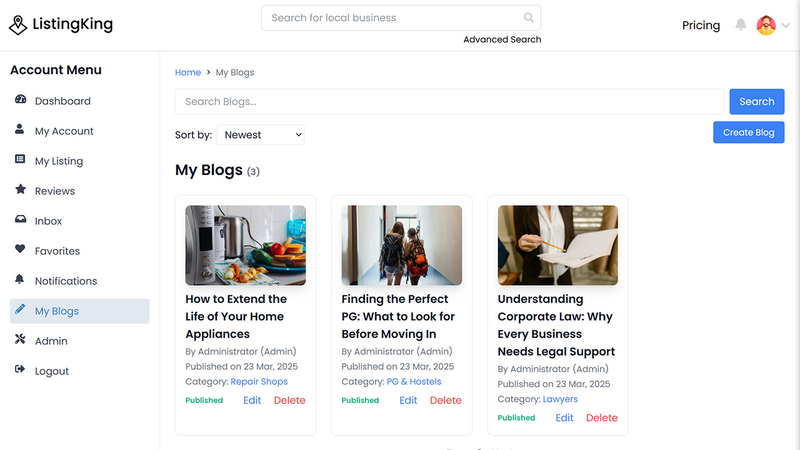
Task: Open the notifications bell in header
Action: tap(740, 24)
